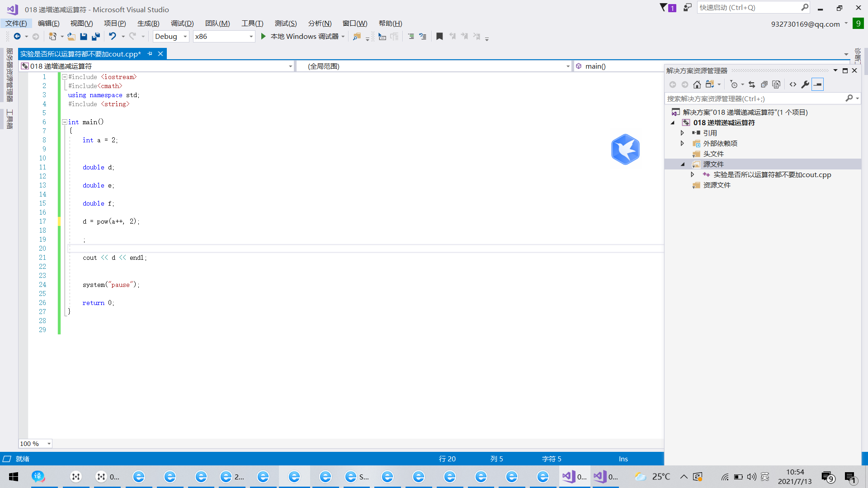Viewport: 868px width, 488px height.
Task: Open the project scope dropdown showing 018 递增递减运算符
Action: (157, 66)
